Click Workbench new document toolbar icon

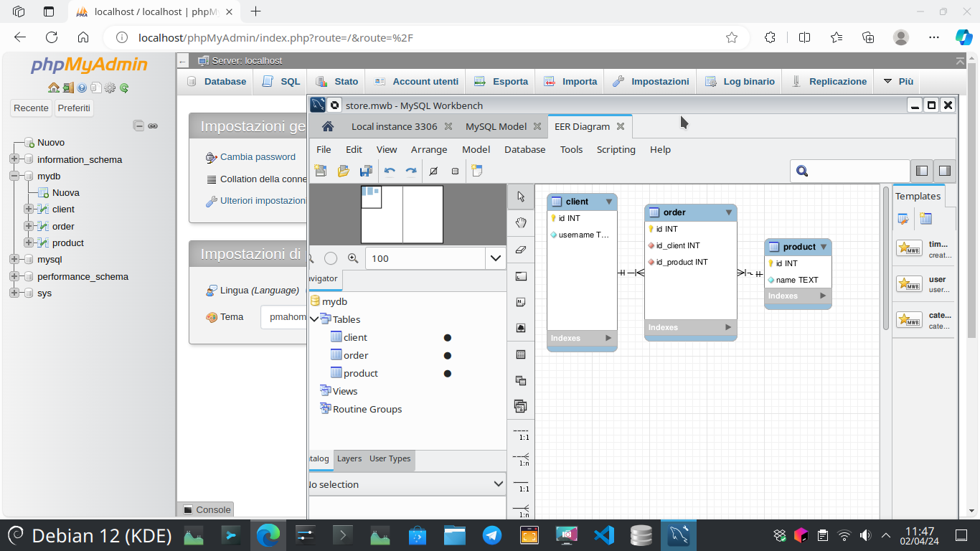coord(321,171)
